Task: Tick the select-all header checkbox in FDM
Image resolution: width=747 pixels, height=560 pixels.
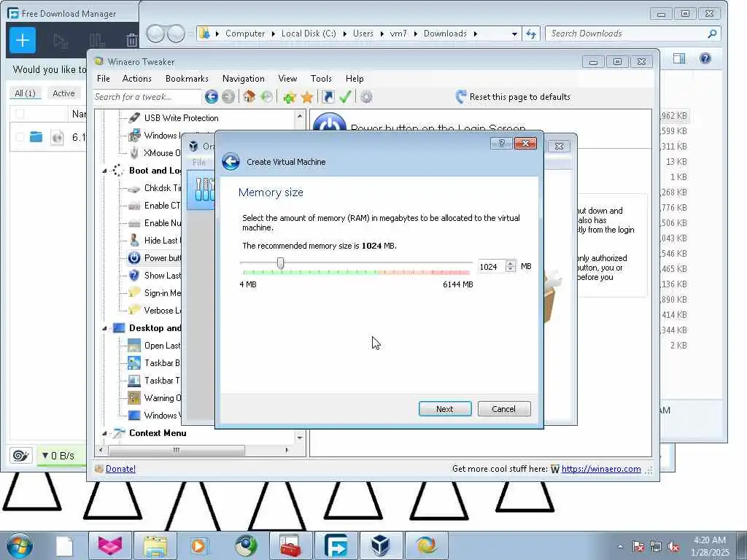Action: click(20, 114)
